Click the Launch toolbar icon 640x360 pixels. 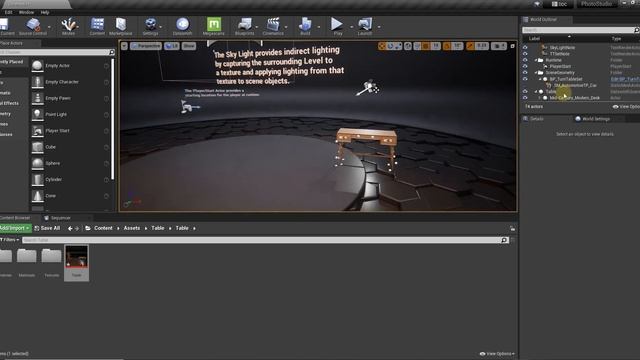(x=364, y=26)
